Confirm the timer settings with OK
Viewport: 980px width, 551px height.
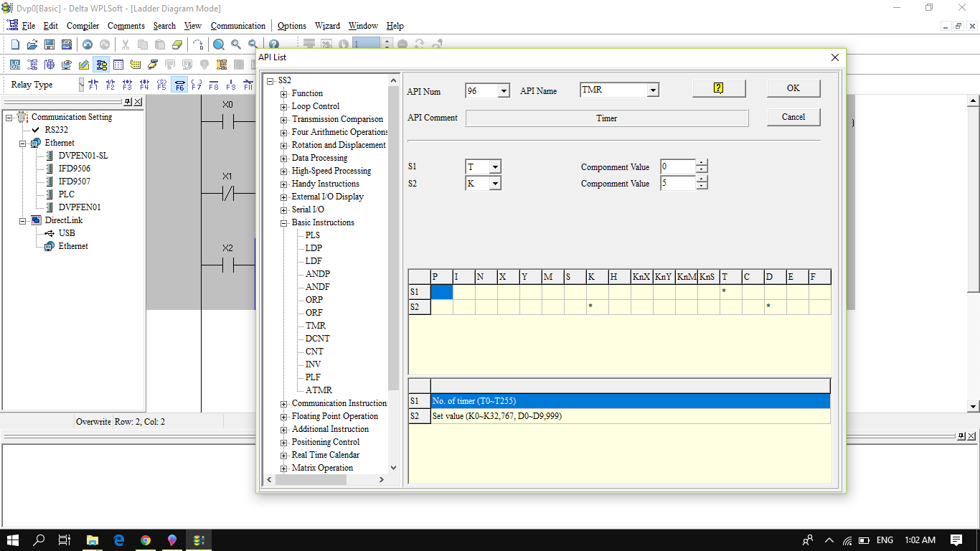pyautogui.click(x=793, y=88)
